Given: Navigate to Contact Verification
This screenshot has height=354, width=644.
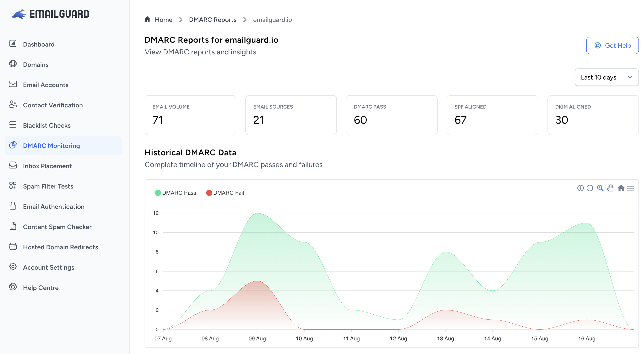Looking at the screenshot, I should [63, 105].
